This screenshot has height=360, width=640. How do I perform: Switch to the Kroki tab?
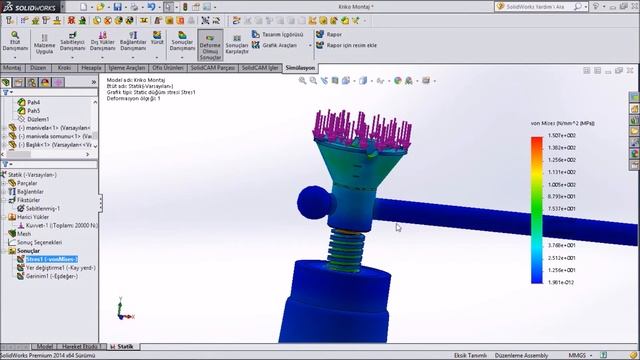pos(64,68)
